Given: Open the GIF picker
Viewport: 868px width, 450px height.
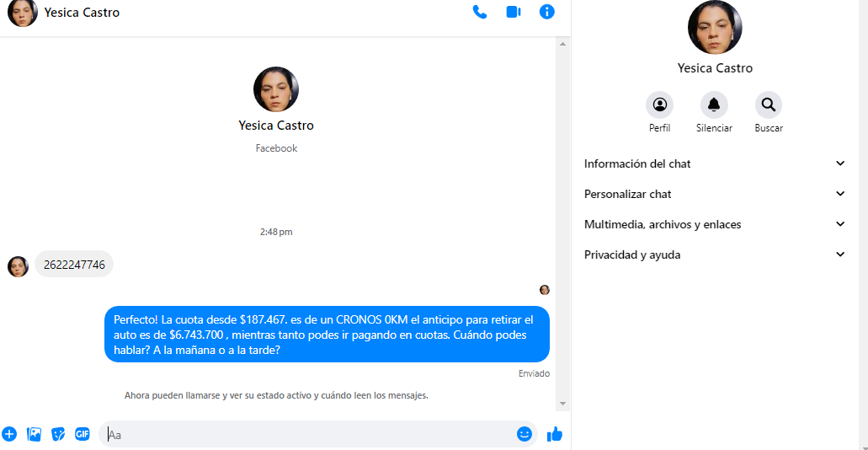Looking at the screenshot, I should point(83,434).
